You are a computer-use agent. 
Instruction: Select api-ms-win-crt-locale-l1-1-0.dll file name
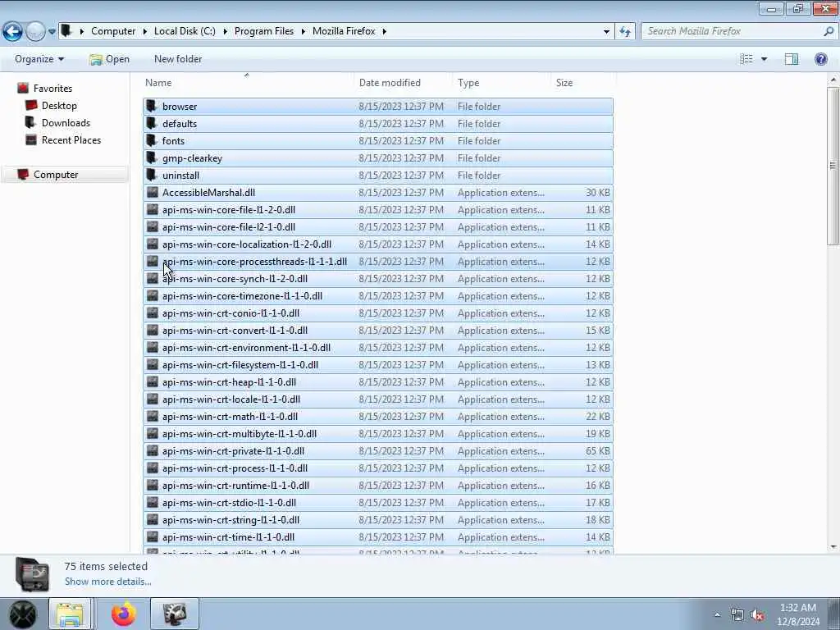pos(231,399)
